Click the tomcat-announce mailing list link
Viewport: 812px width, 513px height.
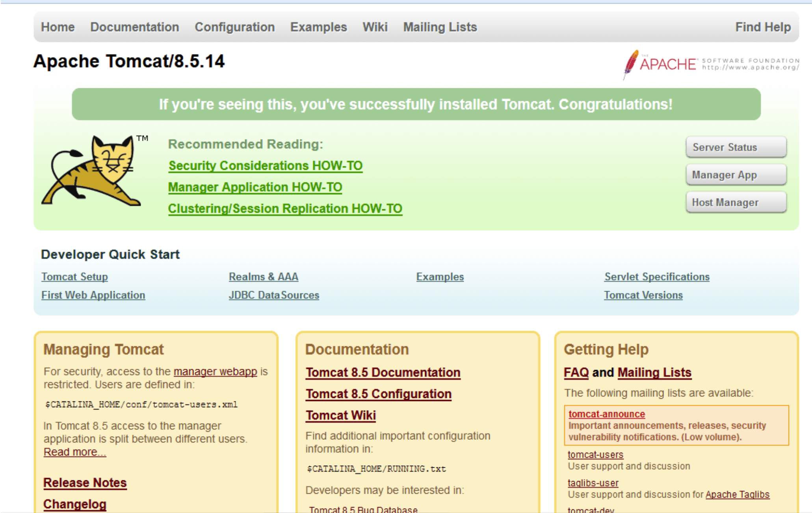click(606, 414)
